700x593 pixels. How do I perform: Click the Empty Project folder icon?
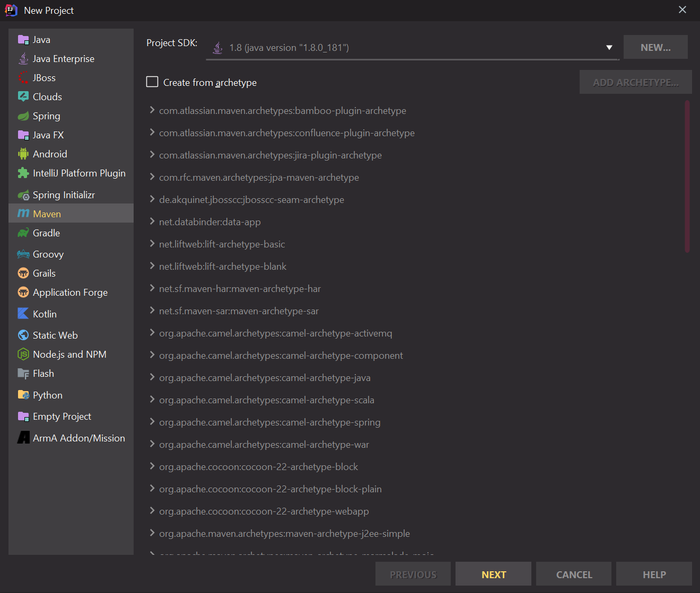23,417
